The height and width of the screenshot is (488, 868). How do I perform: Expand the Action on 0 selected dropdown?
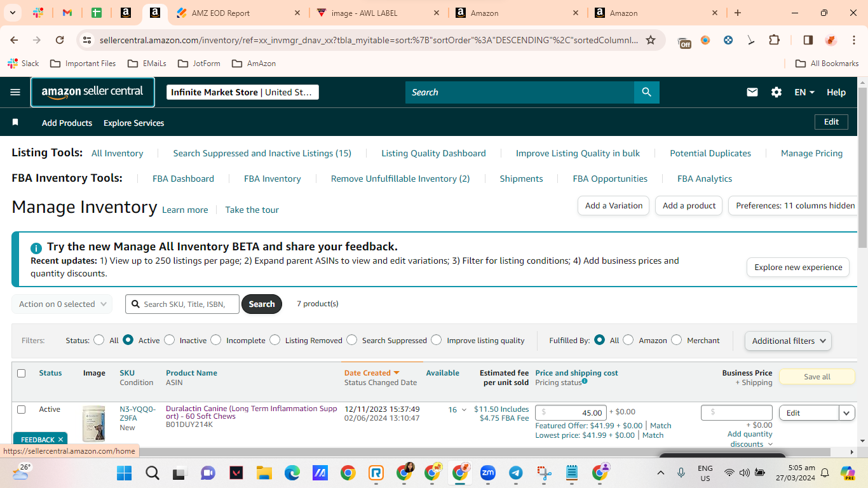tap(62, 304)
